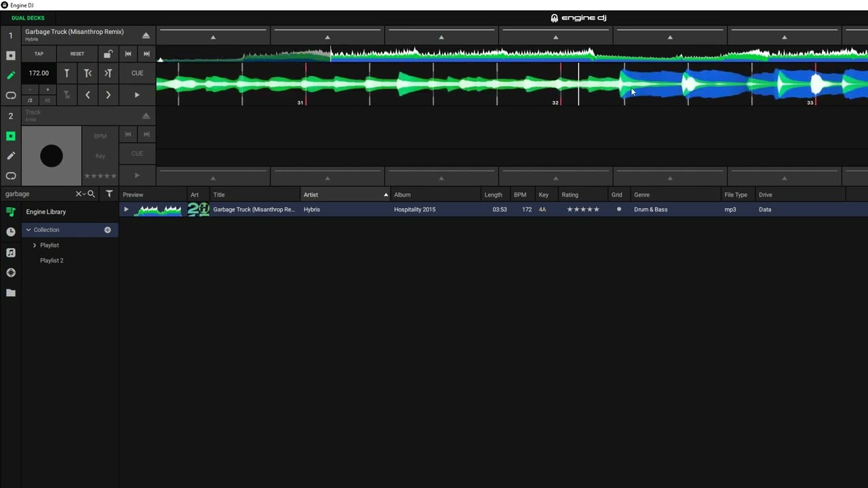The width and height of the screenshot is (868, 488).
Task: Sort by Title column header
Action: [x=255, y=195]
